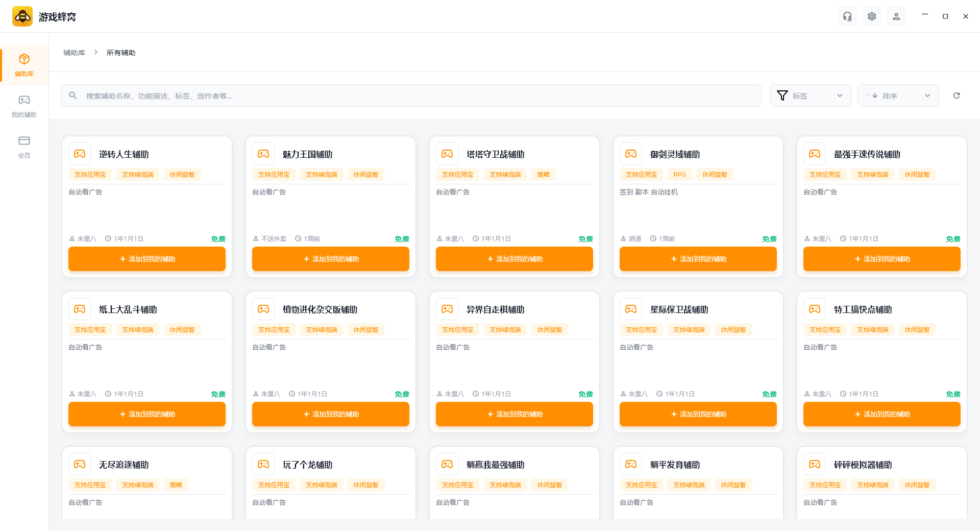Click the gamepad icon of 御剑灵域辅助
Viewport: 980px width, 531px height.
(631, 154)
